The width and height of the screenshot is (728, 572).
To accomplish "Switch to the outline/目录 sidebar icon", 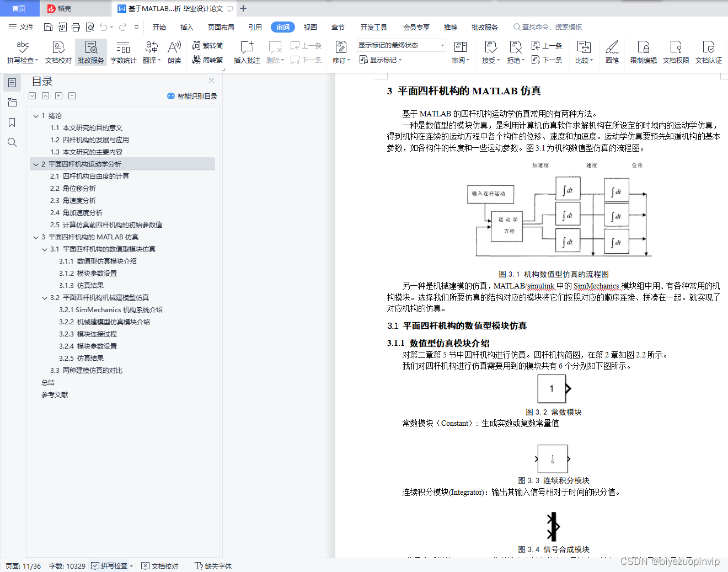I will pos(12,83).
